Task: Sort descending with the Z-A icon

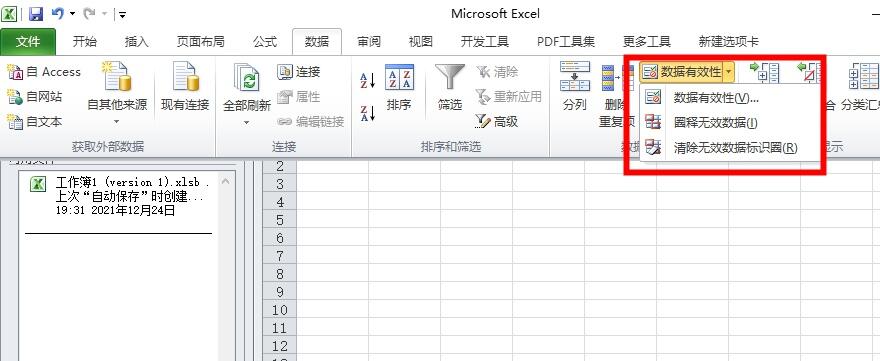Action: [x=368, y=113]
